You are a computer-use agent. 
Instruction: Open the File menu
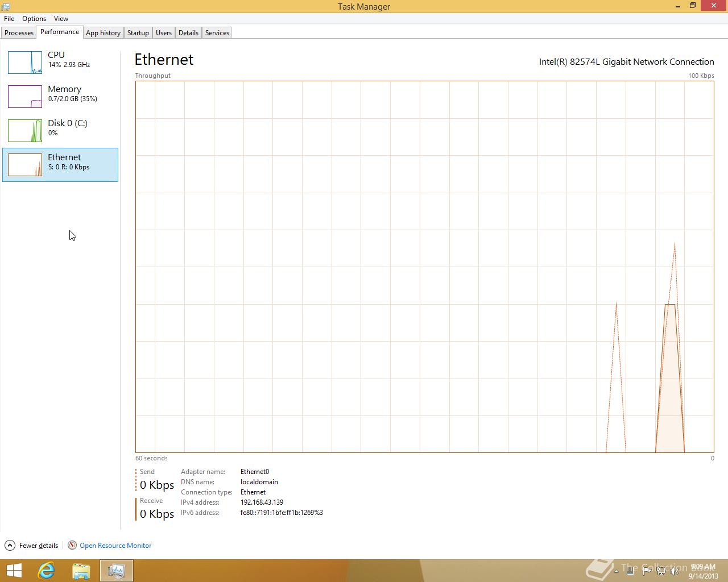[9, 19]
